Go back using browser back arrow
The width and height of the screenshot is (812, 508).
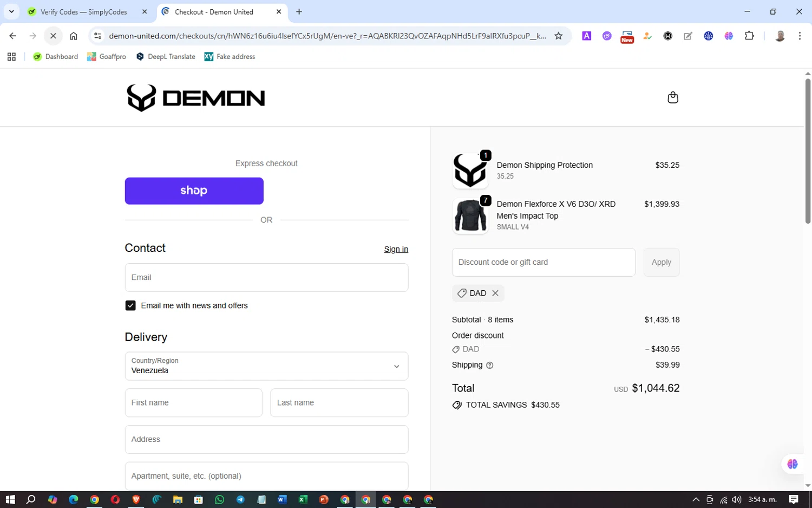[x=12, y=36]
